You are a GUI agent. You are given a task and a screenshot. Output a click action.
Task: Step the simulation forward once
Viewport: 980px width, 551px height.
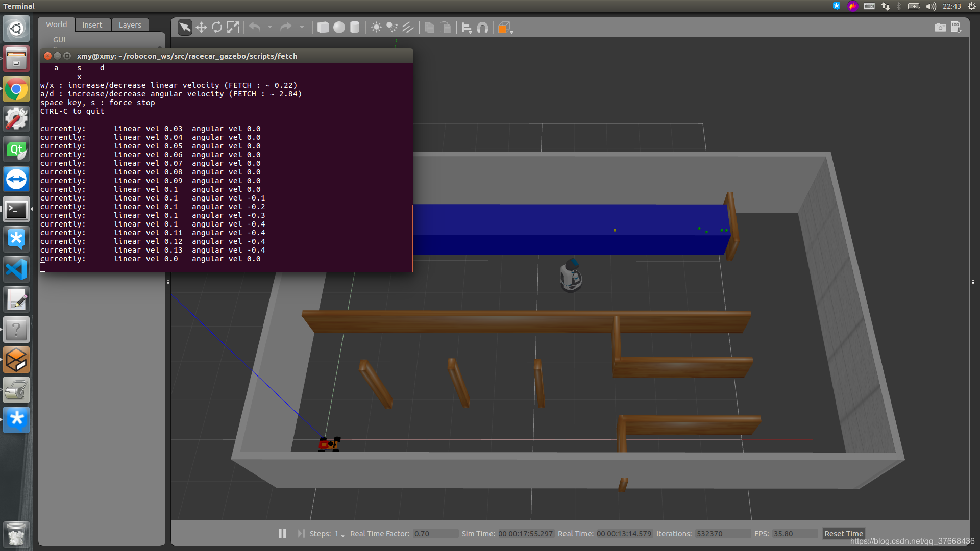301,533
